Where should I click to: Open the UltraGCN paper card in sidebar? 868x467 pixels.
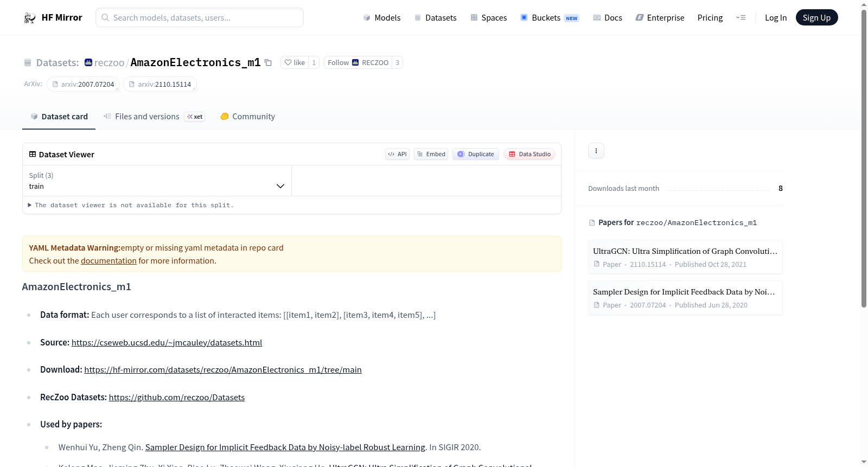pos(685,257)
